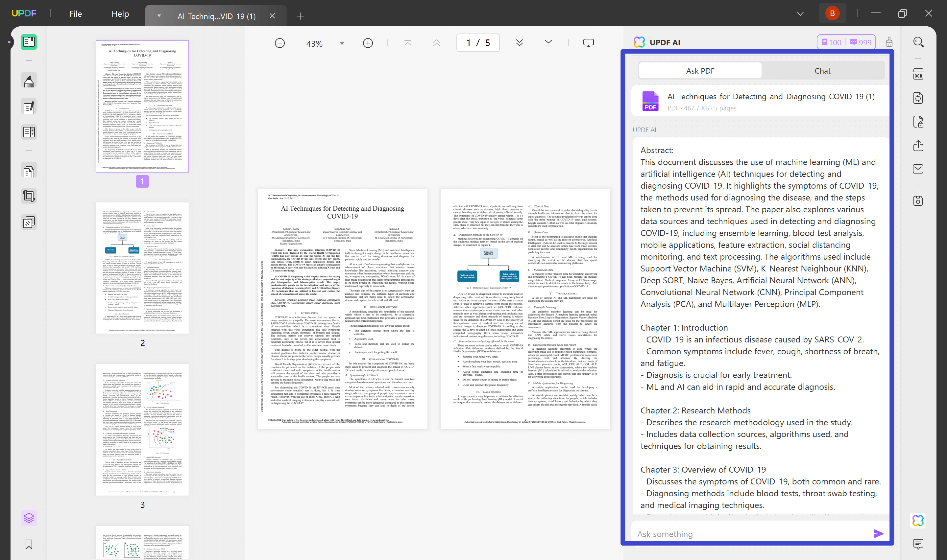Switch to the Chat tab

[x=823, y=71]
